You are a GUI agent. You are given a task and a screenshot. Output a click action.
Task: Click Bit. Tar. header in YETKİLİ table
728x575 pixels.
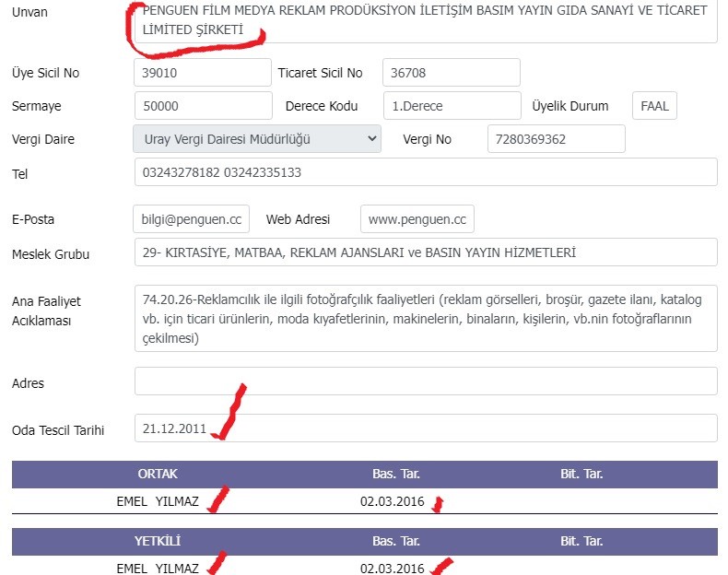(x=581, y=541)
